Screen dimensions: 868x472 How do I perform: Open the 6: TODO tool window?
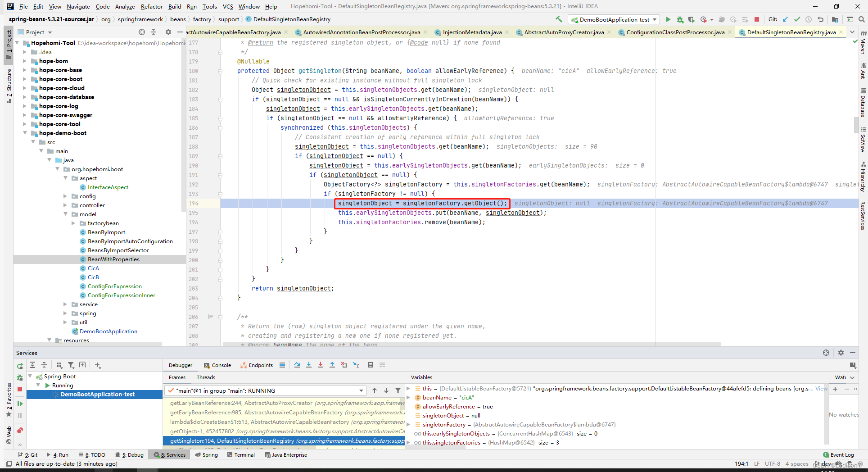pos(92,454)
